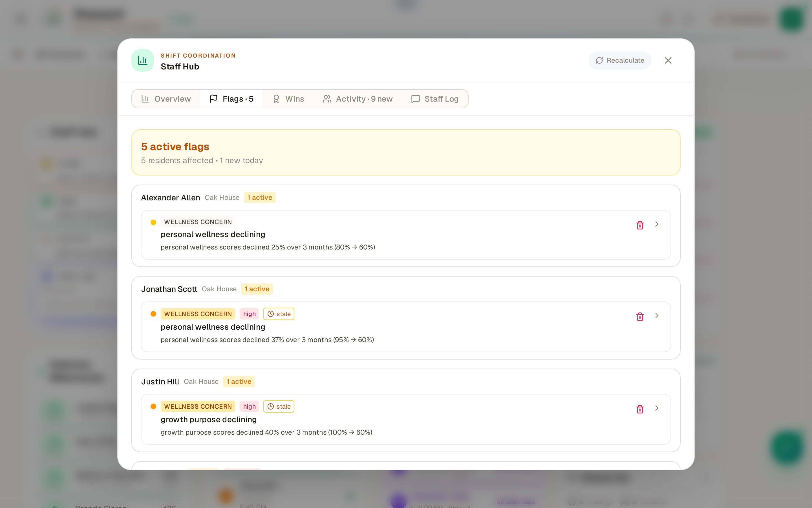Expand Justin Hill's flag chevron
This screenshot has height=508, width=812.
(657, 408)
